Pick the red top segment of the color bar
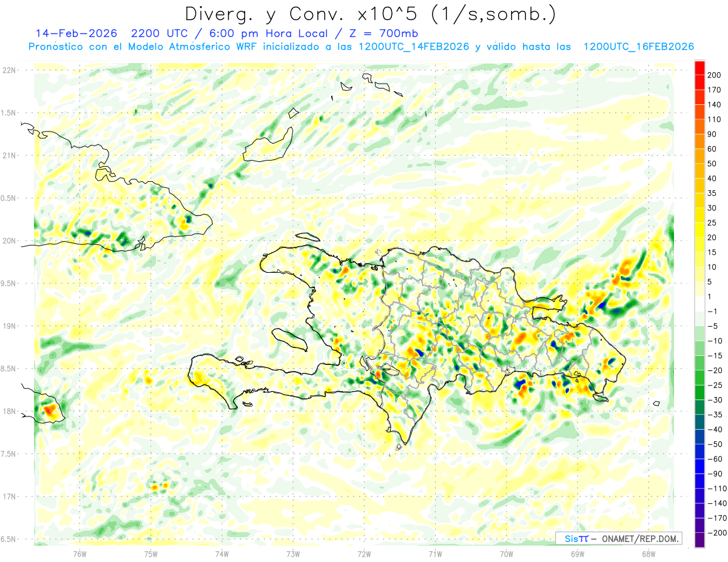Screen dimensions: 728x562 click(x=699, y=68)
